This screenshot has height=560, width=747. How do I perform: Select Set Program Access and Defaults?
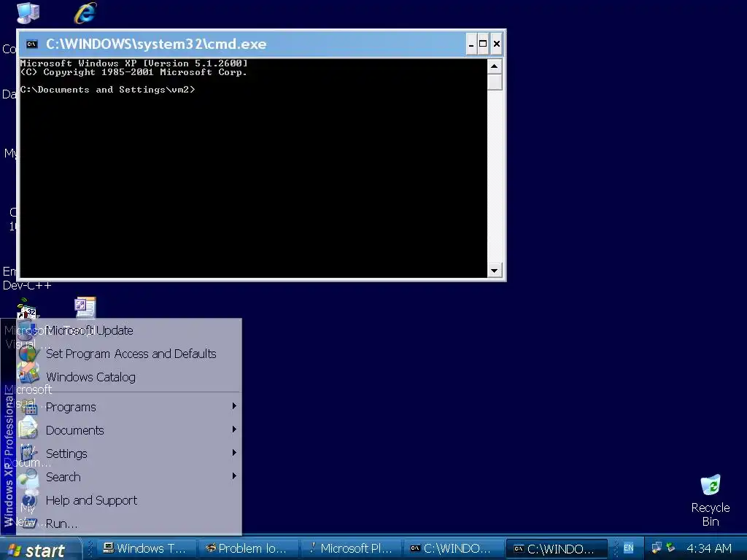[130, 354]
